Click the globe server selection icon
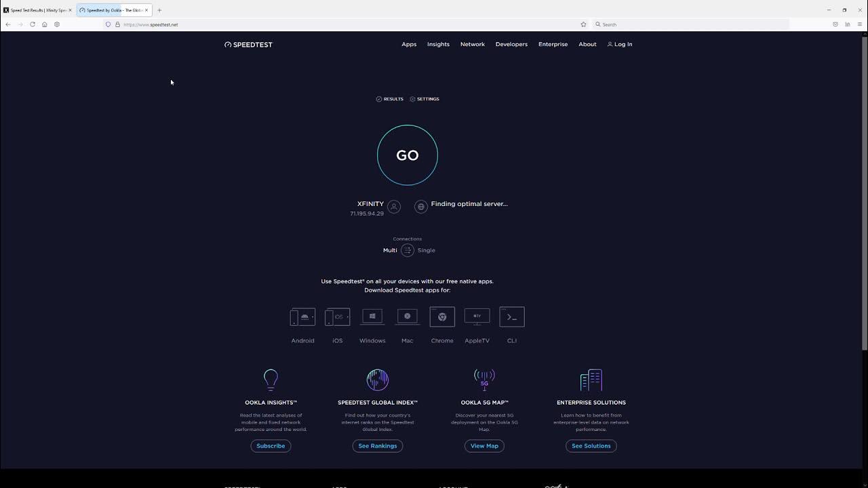 (421, 207)
